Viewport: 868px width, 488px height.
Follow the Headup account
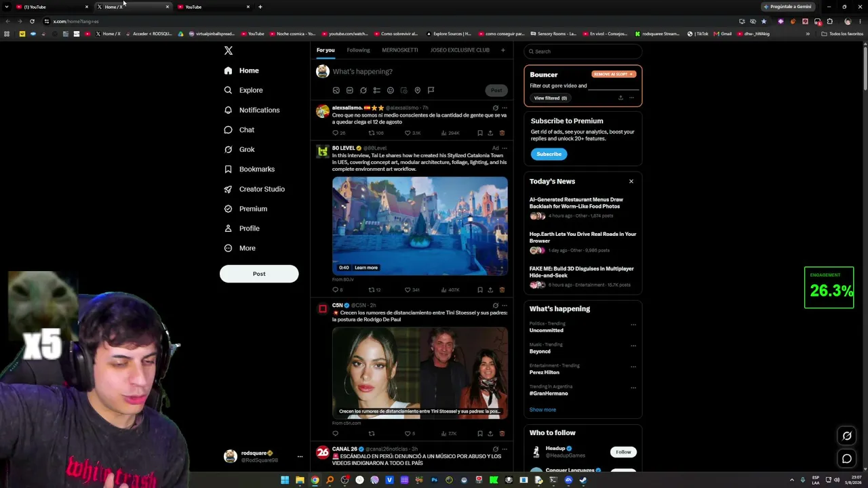pos(623,452)
